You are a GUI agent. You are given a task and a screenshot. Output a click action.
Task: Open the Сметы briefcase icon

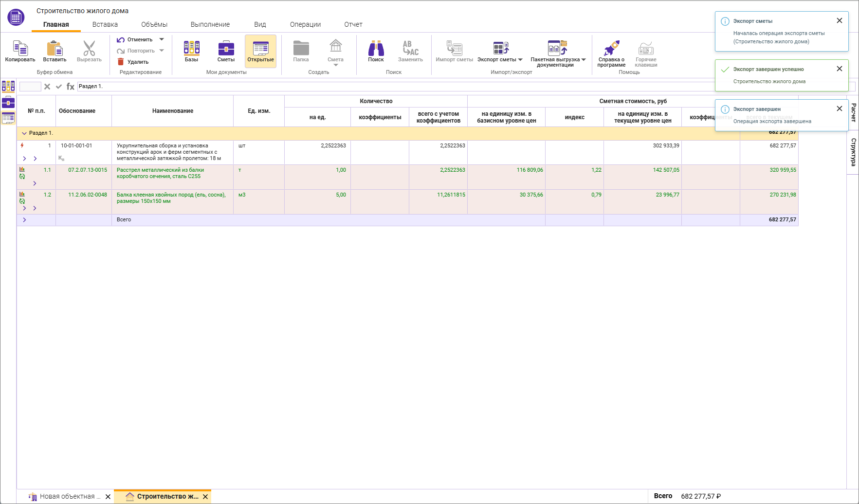click(x=226, y=49)
